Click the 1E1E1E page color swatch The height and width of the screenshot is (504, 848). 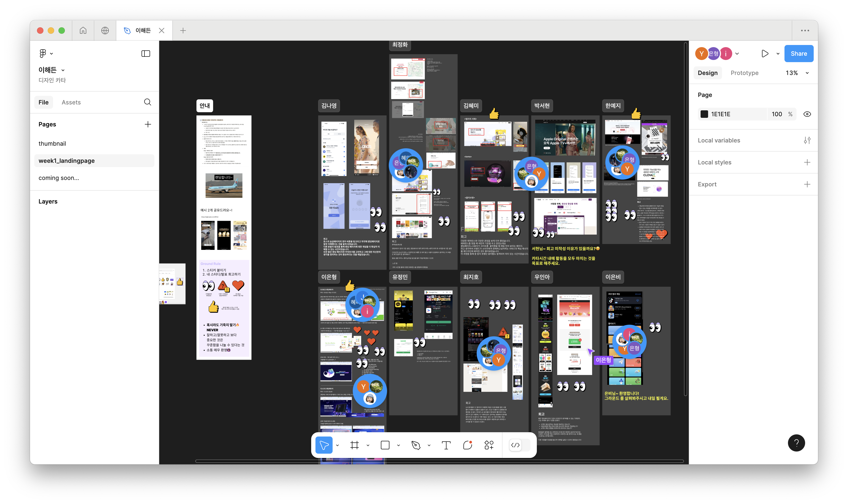[704, 114]
